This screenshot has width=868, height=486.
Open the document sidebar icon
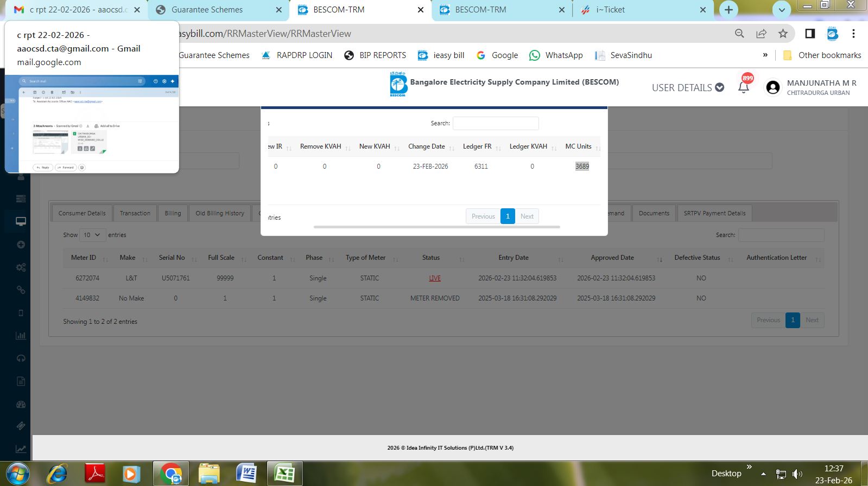point(21,381)
